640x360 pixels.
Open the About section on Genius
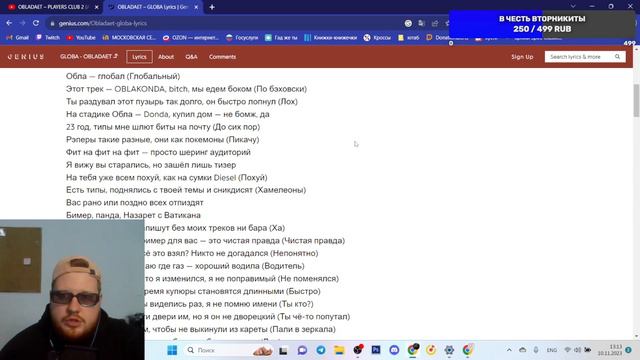click(x=166, y=57)
